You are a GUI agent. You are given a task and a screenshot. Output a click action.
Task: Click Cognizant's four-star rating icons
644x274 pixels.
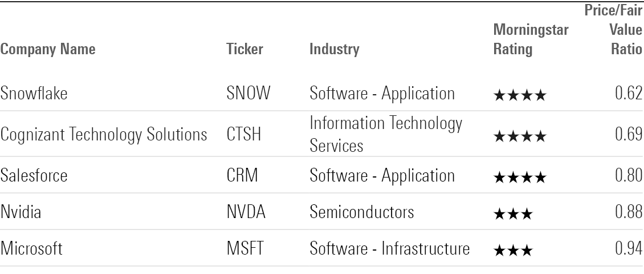click(x=519, y=136)
